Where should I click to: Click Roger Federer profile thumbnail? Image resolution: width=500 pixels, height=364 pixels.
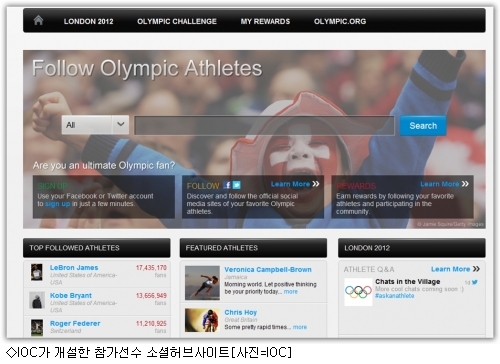pyautogui.click(x=37, y=328)
